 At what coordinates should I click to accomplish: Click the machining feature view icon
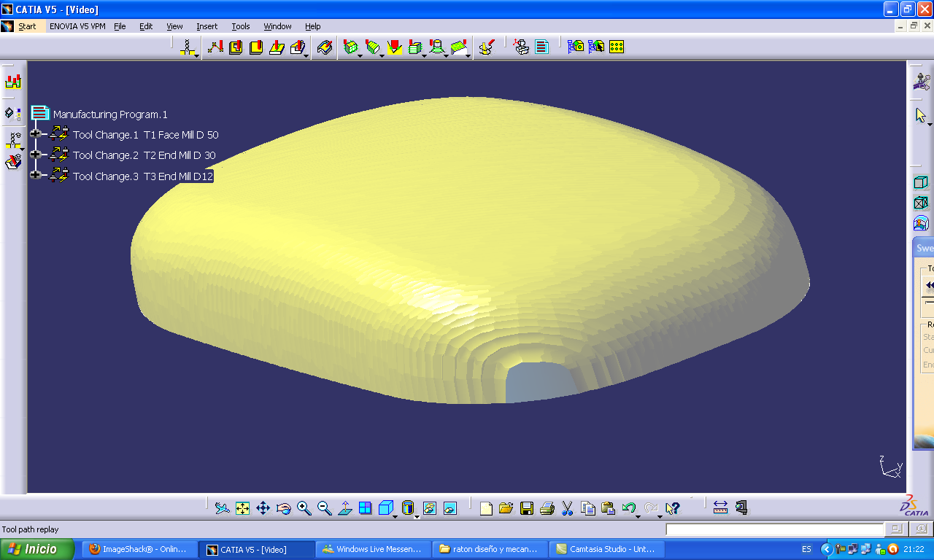coord(576,47)
